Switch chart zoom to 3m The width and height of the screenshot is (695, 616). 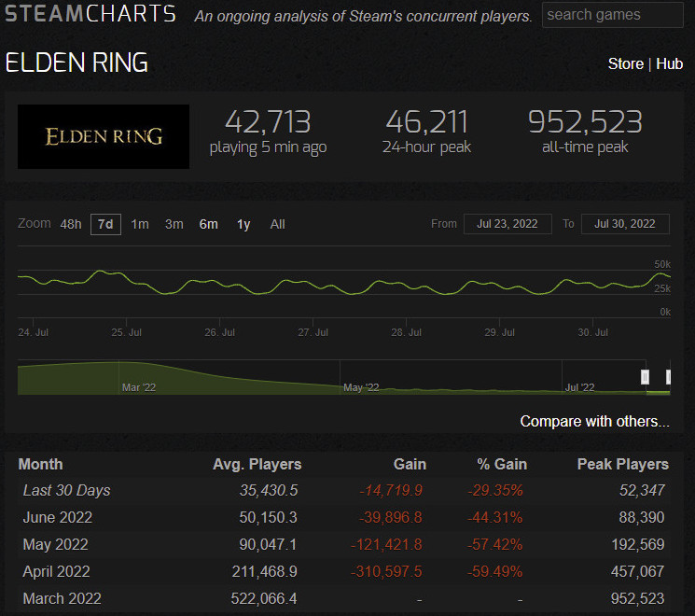[174, 224]
